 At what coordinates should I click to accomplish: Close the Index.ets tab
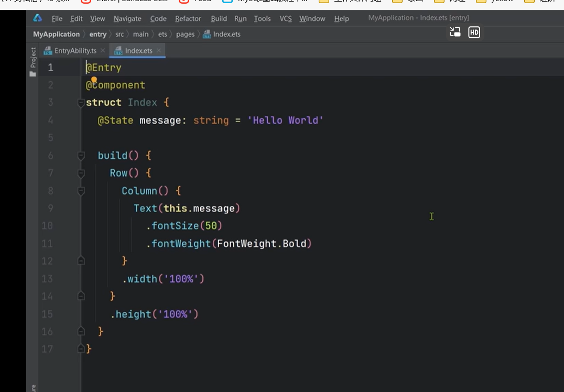159,50
